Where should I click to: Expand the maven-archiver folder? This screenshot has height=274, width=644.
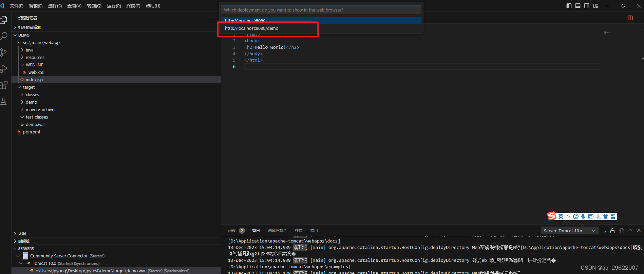(x=116, y=109)
